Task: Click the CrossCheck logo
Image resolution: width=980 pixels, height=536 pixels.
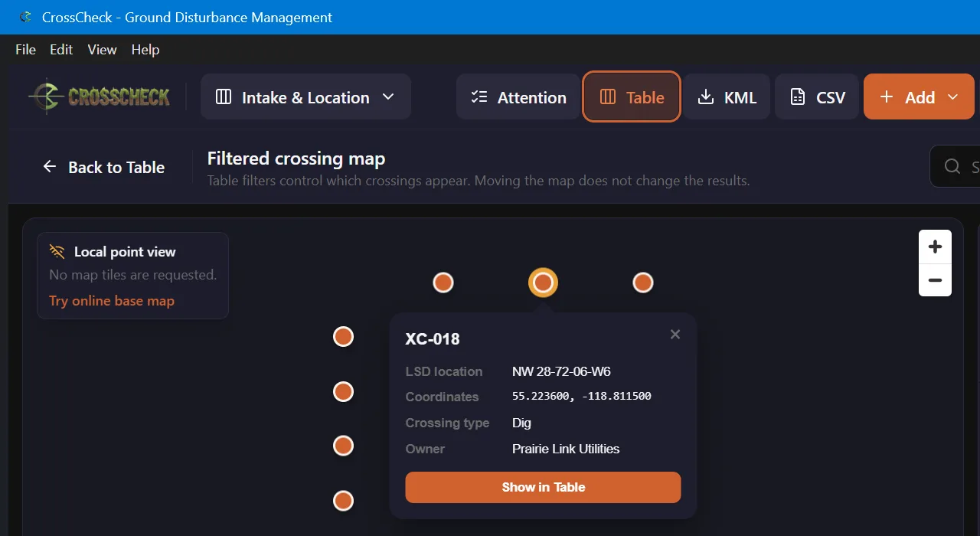Action: coord(100,96)
